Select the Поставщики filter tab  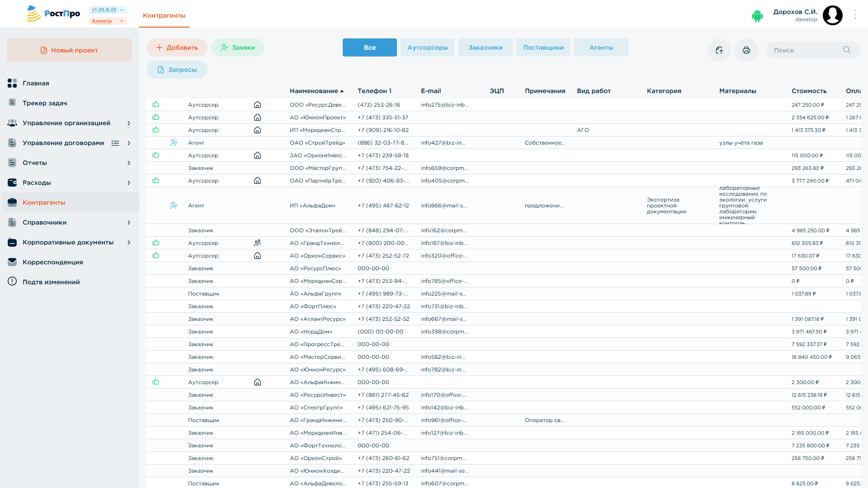(x=543, y=47)
